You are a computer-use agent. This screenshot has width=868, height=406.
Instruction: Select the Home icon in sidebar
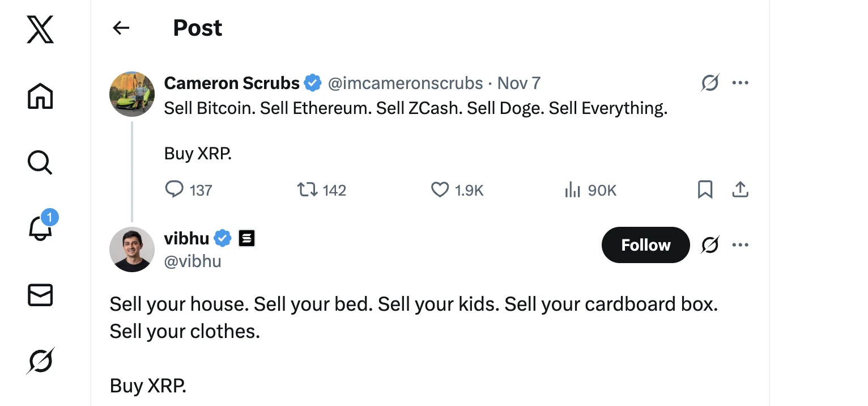(x=40, y=96)
